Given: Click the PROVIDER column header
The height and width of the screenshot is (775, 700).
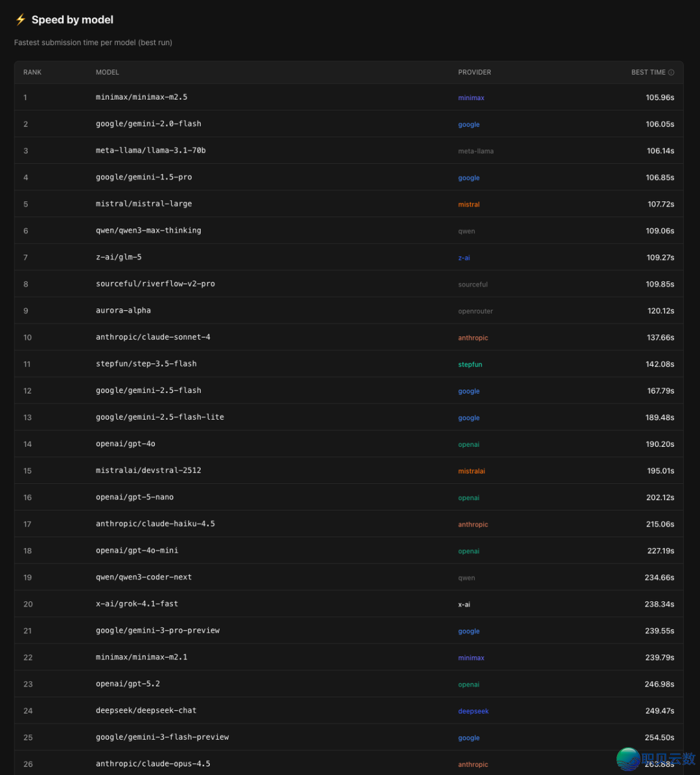Looking at the screenshot, I should pyautogui.click(x=474, y=72).
